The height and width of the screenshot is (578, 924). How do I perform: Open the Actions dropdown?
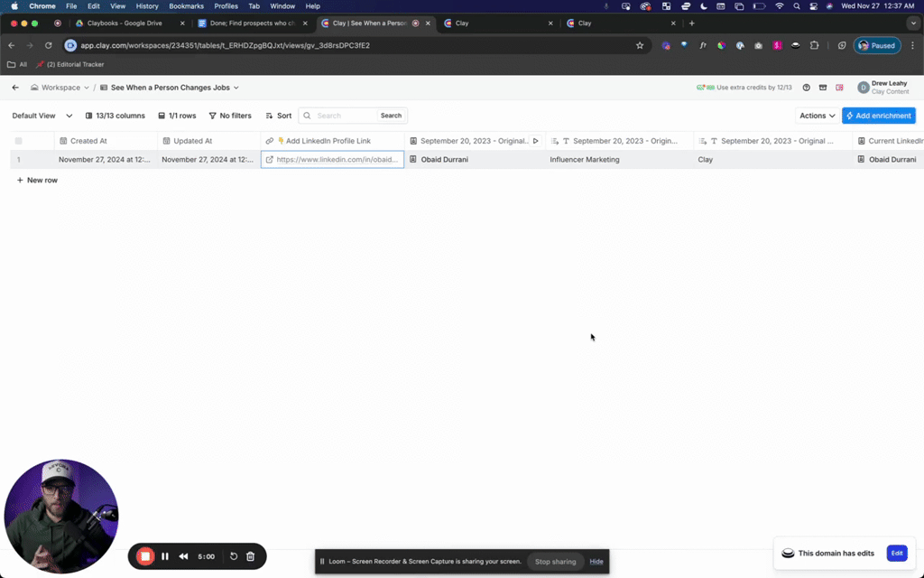pyautogui.click(x=817, y=116)
